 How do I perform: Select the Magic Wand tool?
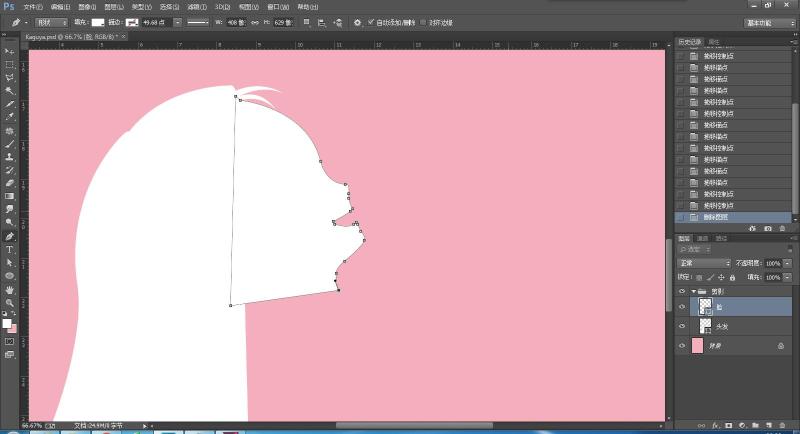(9, 91)
